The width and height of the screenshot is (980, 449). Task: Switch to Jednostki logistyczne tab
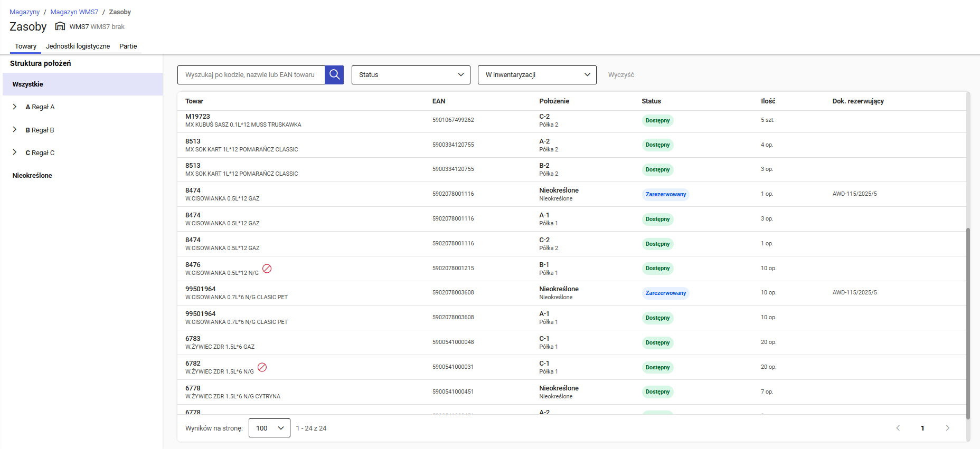78,46
